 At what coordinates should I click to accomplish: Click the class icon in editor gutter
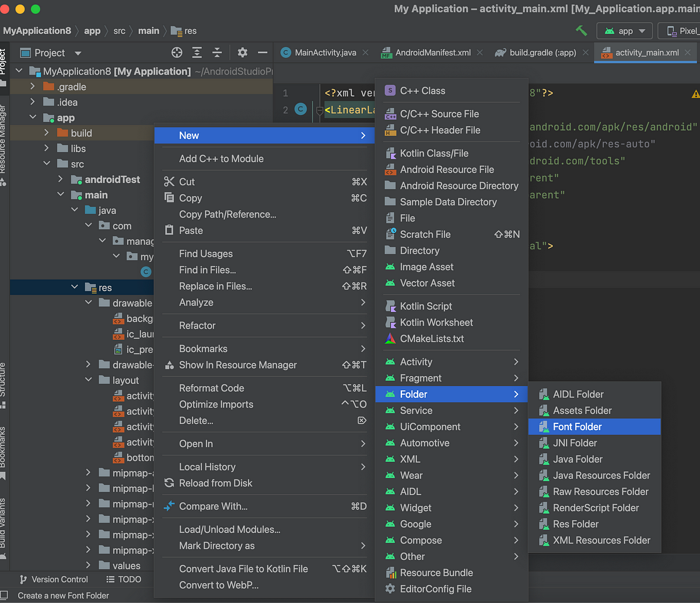click(301, 109)
